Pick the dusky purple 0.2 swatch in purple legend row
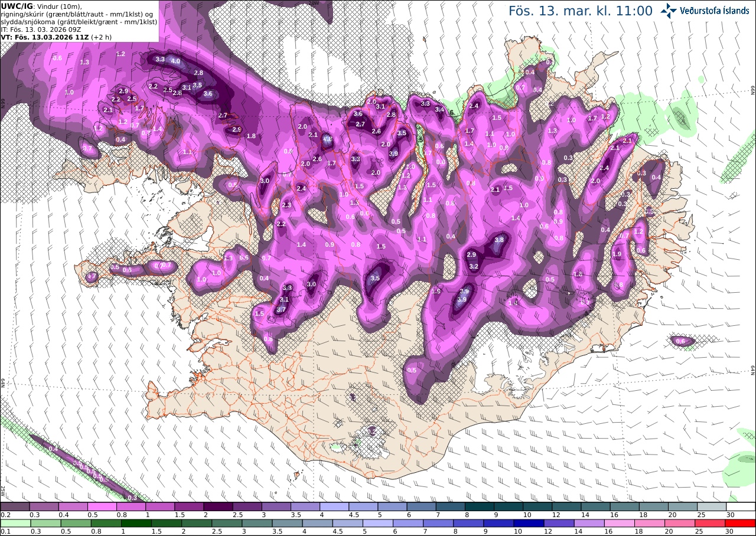This screenshot has height=536, width=756. [x=15, y=506]
